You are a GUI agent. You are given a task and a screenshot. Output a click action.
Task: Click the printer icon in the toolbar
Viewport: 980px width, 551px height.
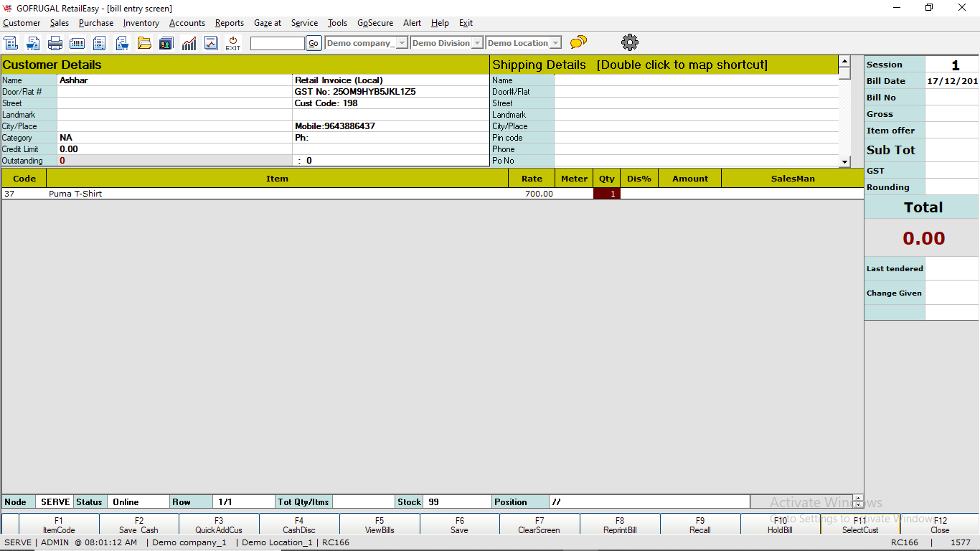point(55,43)
